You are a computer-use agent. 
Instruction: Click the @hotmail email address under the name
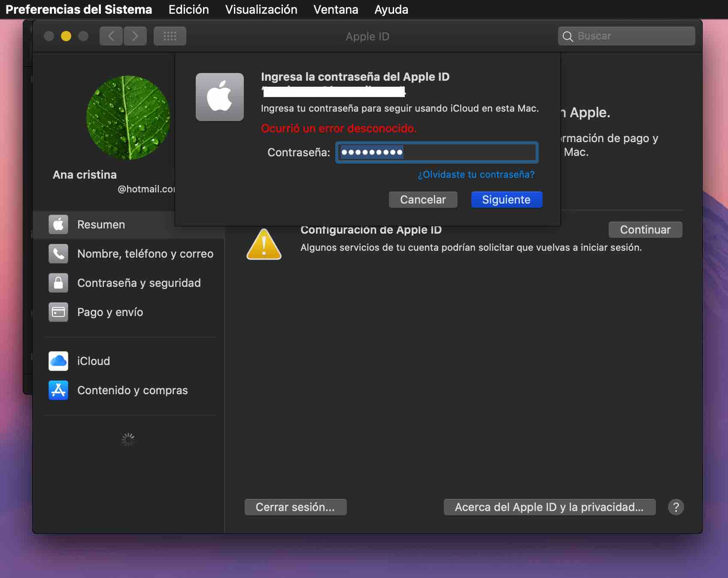(146, 189)
